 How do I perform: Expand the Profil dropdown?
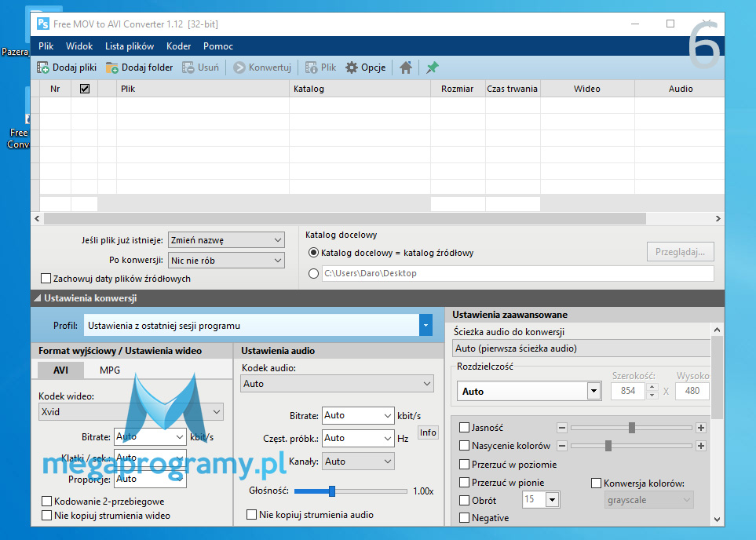[425, 326]
